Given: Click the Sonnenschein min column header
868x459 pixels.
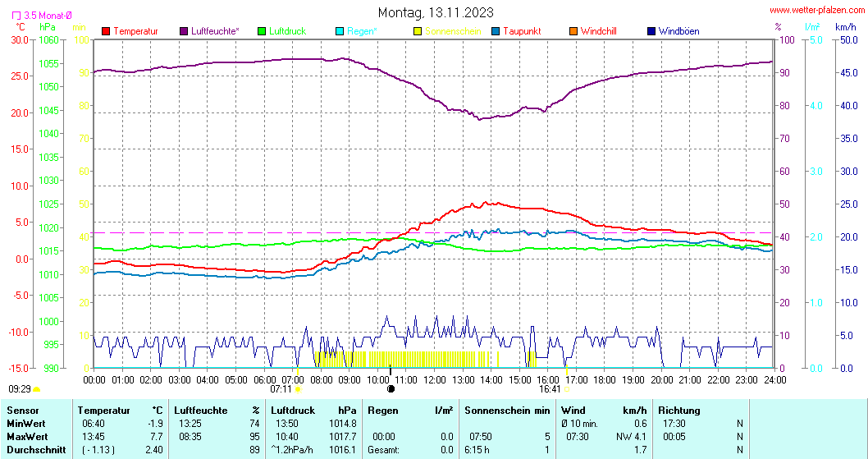Looking at the screenshot, I should (x=508, y=411).
